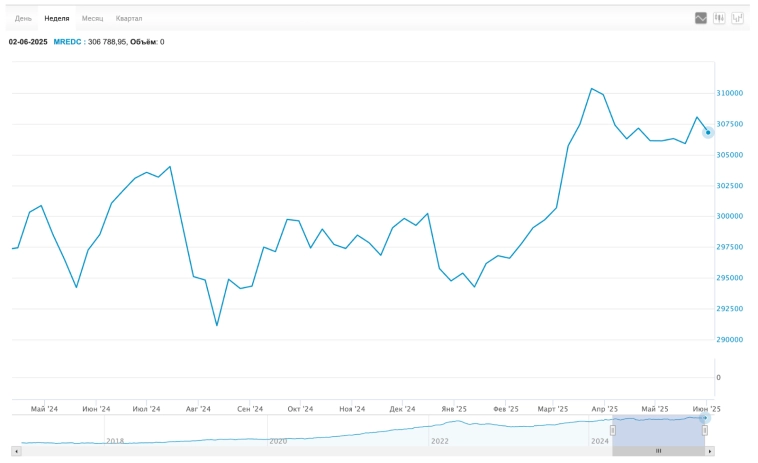Image resolution: width=758 pixels, height=463 pixels.
Task: Click the navigator left range handle
Action: click(x=612, y=430)
